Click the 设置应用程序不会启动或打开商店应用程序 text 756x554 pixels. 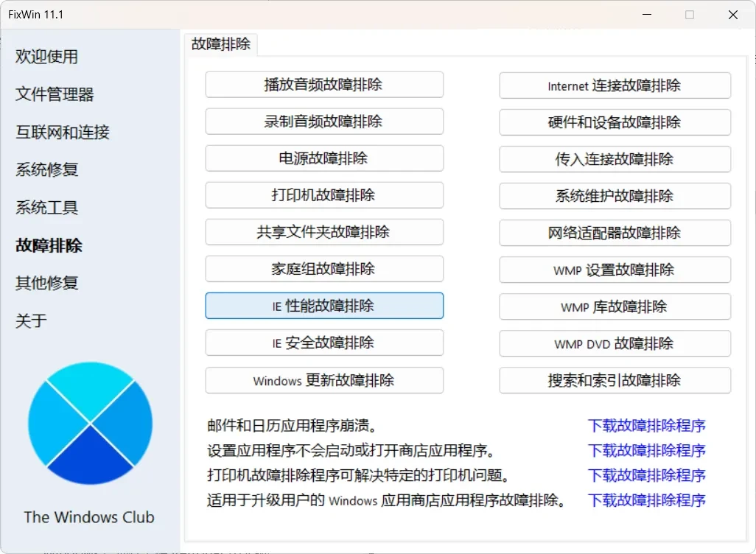352,450
